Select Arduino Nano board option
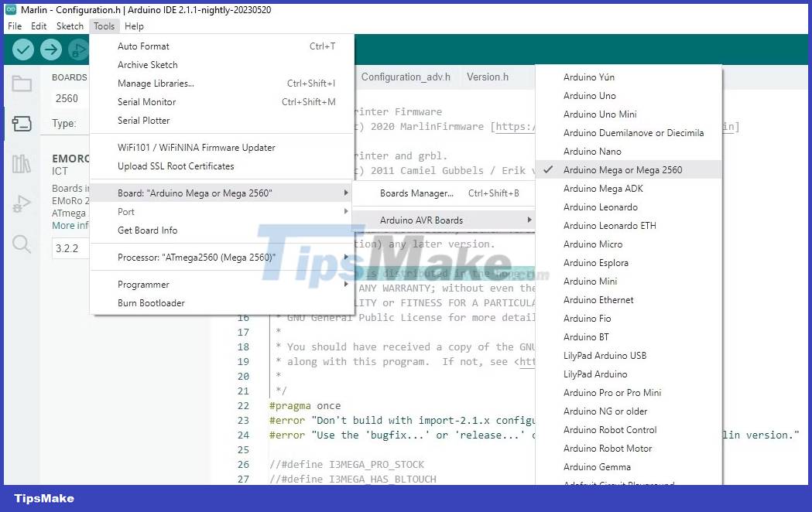 coord(592,152)
